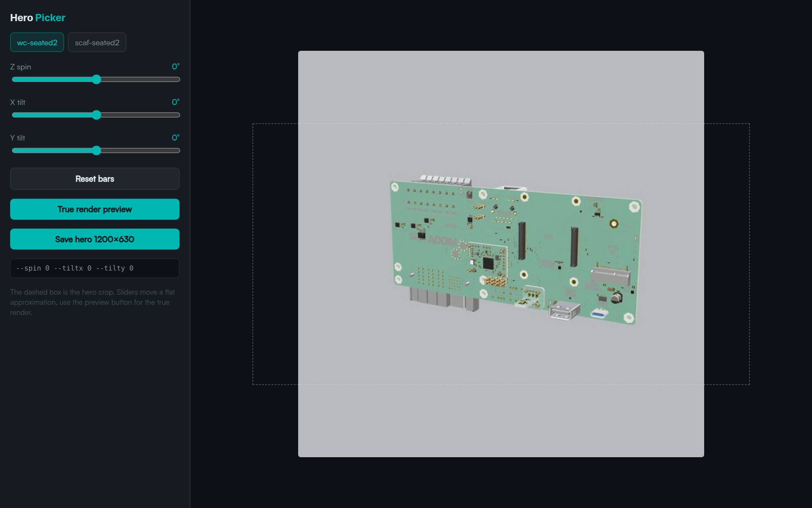
Task: Click the X tilt 0° value
Action: point(176,102)
